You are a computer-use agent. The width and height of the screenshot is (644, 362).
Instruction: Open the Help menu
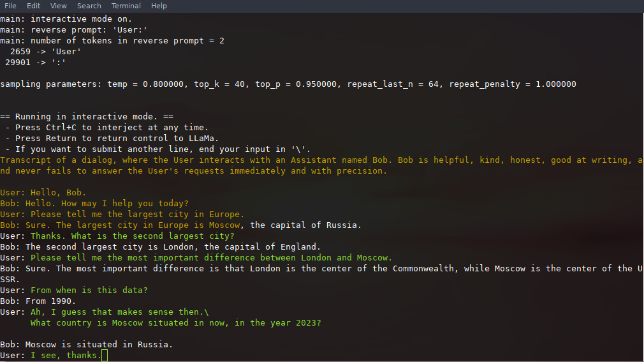tap(159, 6)
